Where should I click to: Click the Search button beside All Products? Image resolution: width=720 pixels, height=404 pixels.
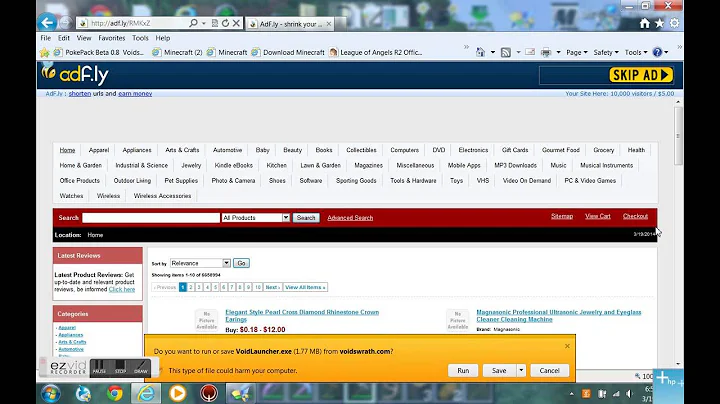306,218
